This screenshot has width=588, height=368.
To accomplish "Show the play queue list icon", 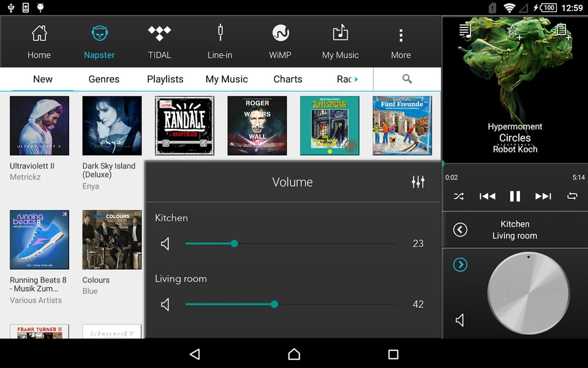I will point(466,31).
